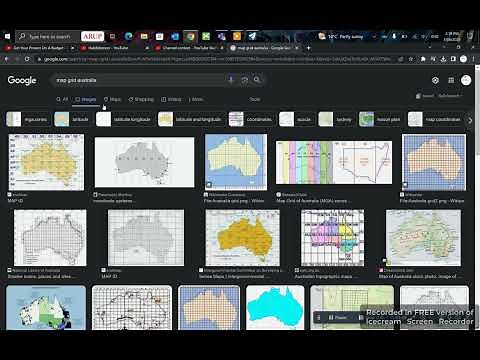Open the 'Map Grid of Australia (MGA) zones' link
Screen dimensions: 480x360
(x=314, y=201)
